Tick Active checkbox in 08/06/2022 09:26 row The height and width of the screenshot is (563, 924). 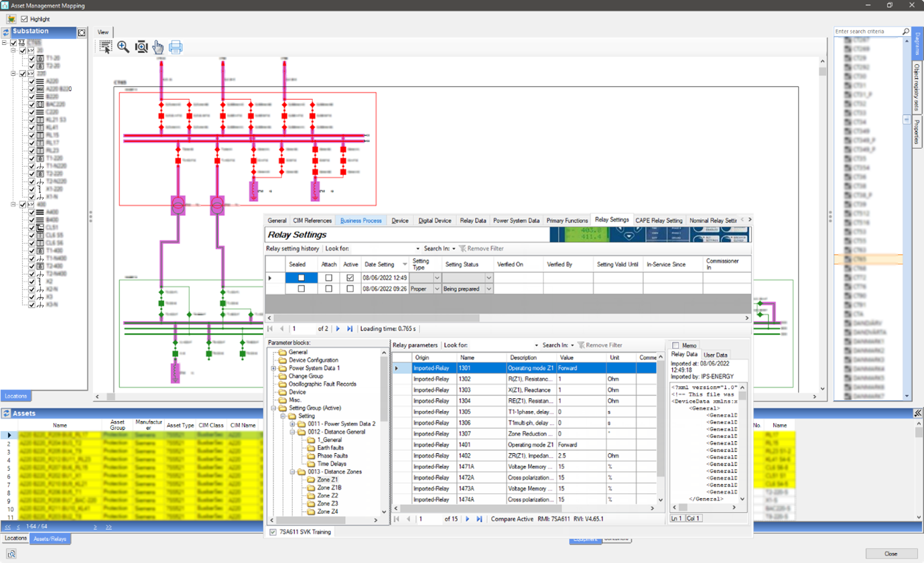[350, 289]
